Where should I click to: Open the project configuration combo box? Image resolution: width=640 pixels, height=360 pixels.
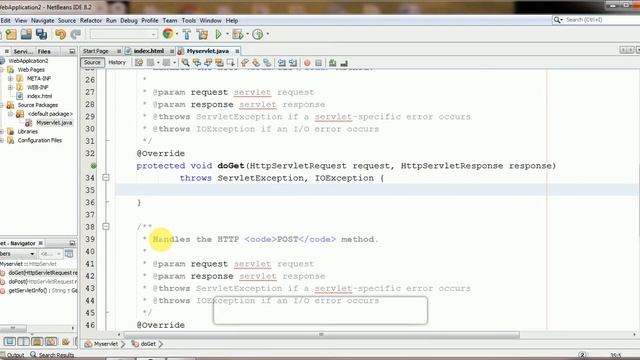click(x=124, y=34)
